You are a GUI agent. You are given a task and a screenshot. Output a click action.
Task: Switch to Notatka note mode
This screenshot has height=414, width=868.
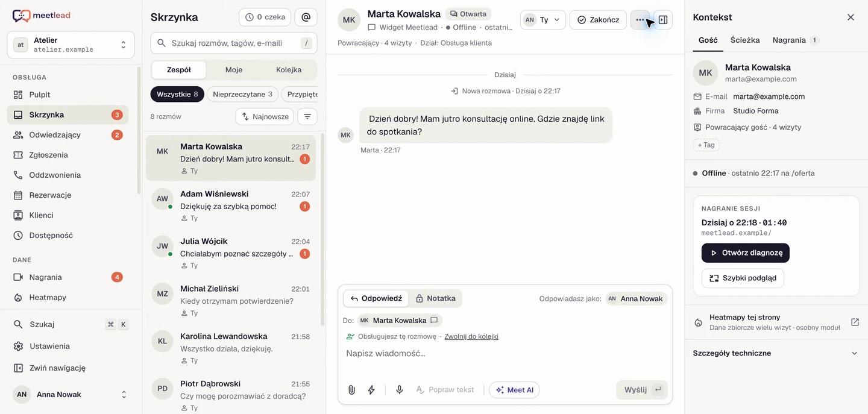[435, 298]
